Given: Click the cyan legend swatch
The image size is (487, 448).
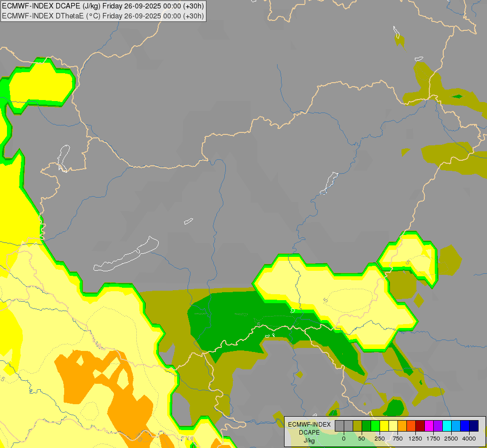Looking at the screenshot, I should point(447,426).
